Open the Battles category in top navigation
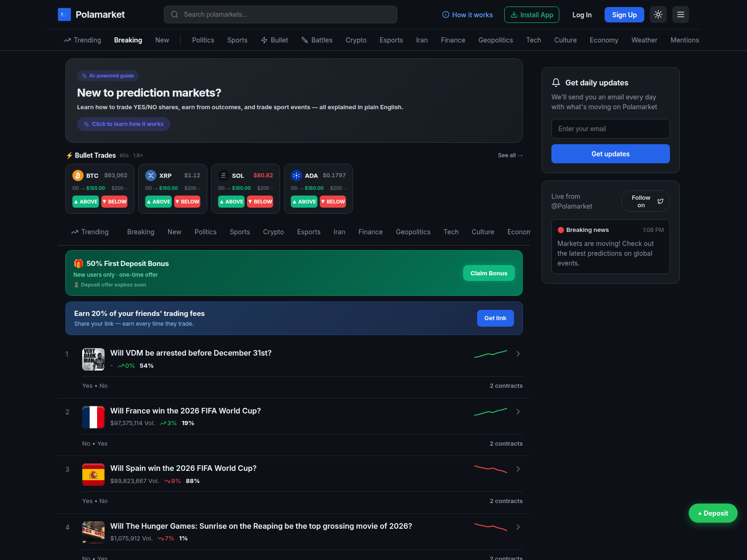The height and width of the screenshot is (560, 747). [317, 40]
